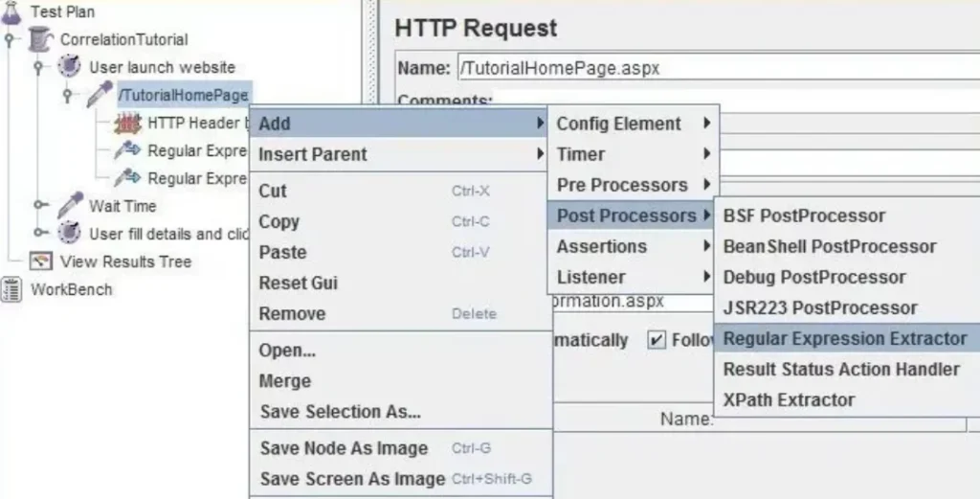This screenshot has width=980, height=499.
Task: Click the User launch website controller icon
Action: coord(69,67)
